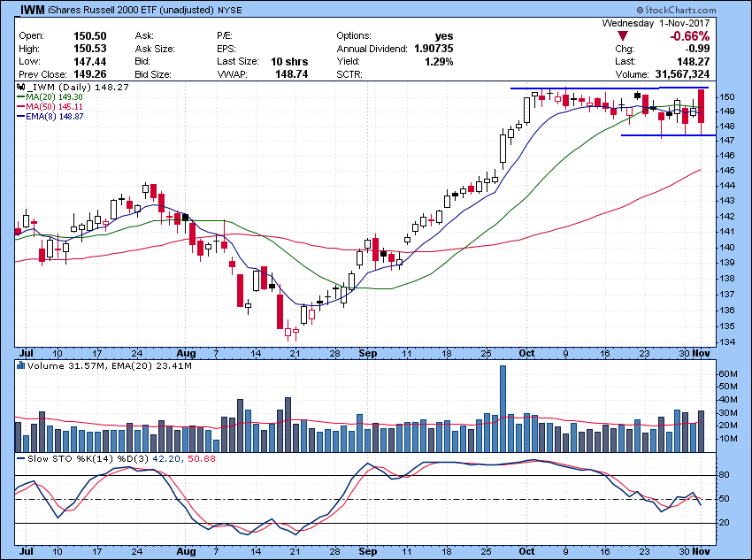Click the Open value 150.50
Viewport: 752px width, 560px height.
coord(89,36)
